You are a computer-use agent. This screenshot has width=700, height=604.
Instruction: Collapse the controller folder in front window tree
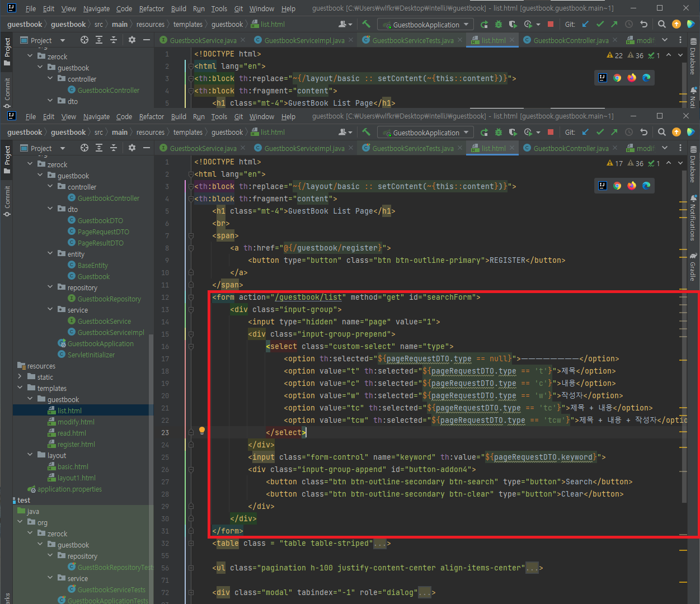tap(50, 187)
